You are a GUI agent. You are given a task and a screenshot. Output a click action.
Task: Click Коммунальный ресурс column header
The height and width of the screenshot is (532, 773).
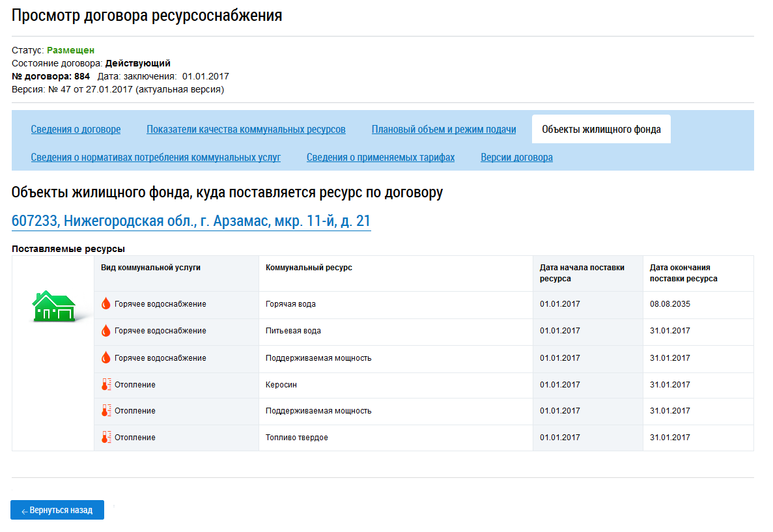tap(309, 267)
